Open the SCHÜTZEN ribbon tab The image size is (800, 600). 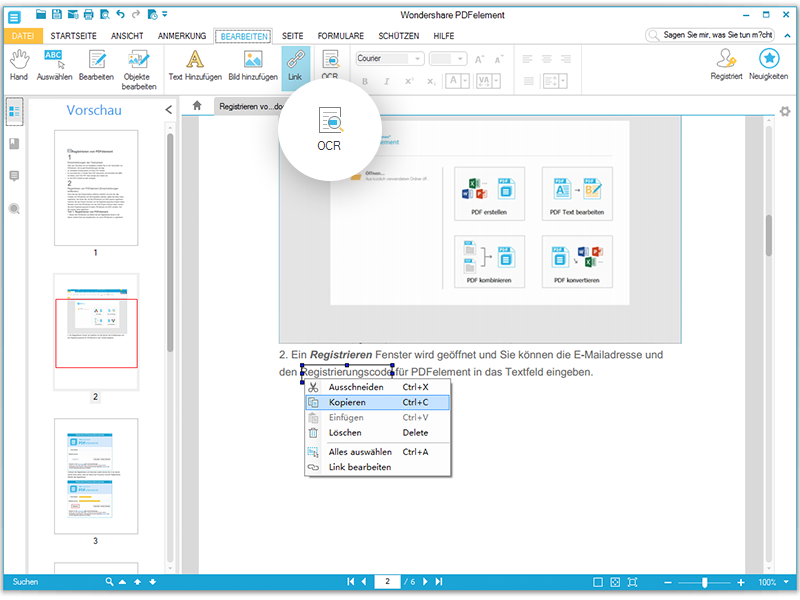click(x=398, y=35)
